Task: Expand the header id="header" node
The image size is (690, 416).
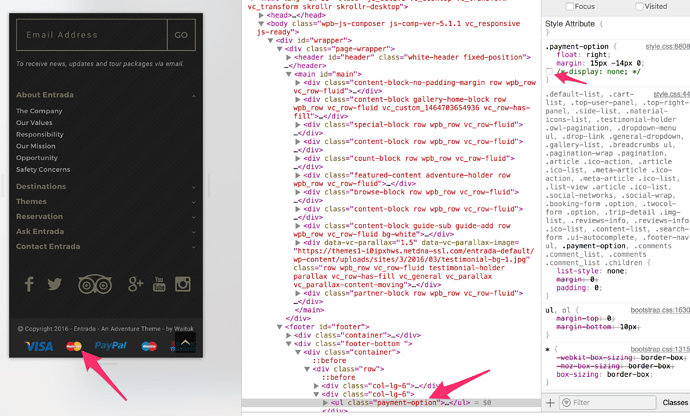Action: pos(289,57)
